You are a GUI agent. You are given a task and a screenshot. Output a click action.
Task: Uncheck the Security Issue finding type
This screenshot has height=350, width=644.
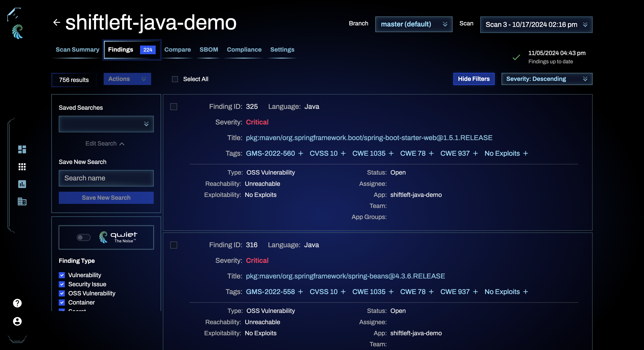coord(62,284)
